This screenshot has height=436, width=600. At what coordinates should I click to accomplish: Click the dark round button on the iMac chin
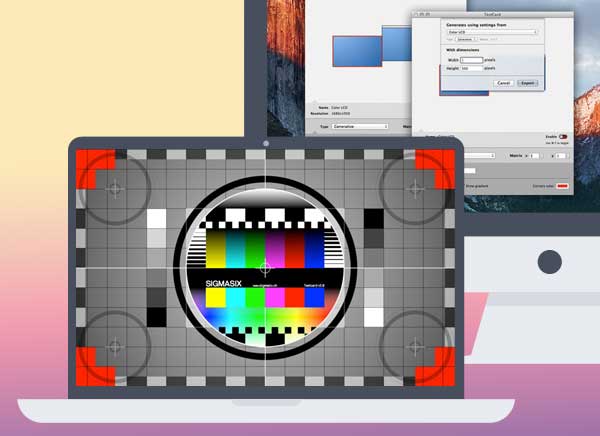tap(549, 262)
